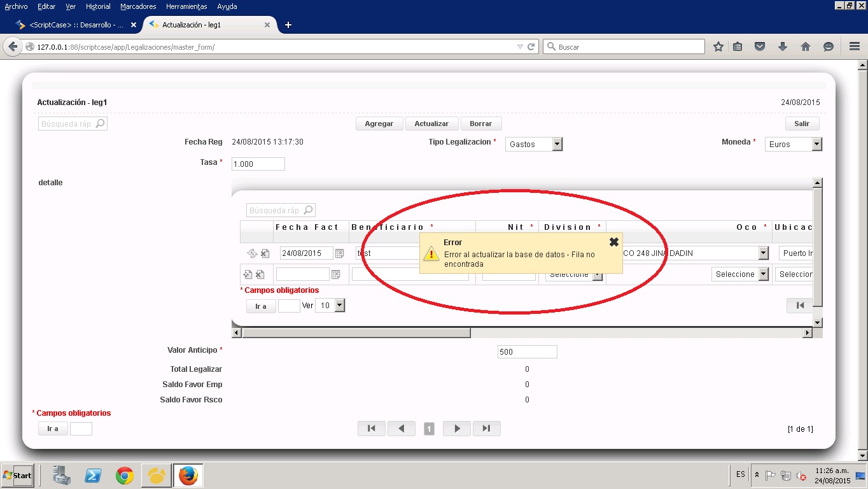Click first-page button in the detalle grid navigation
This screenshot has width=868, height=489.
800,306
